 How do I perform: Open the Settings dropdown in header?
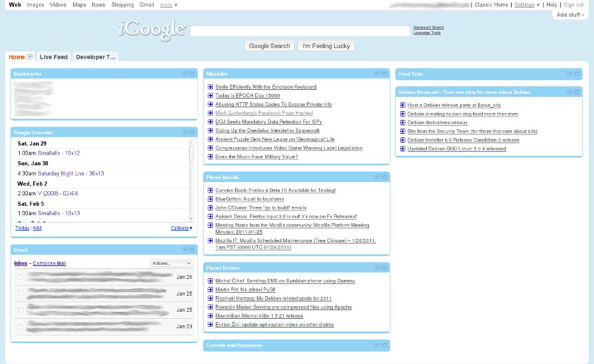[x=527, y=5]
